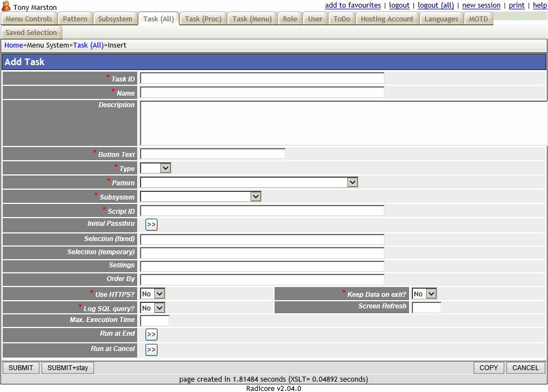Expand the Subsystem dropdown

(x=201, y=197)
